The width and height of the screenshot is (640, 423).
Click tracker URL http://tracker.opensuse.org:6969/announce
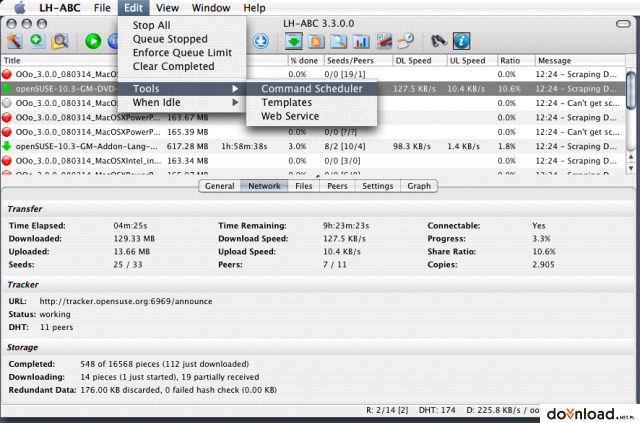[x=126, y=301]
